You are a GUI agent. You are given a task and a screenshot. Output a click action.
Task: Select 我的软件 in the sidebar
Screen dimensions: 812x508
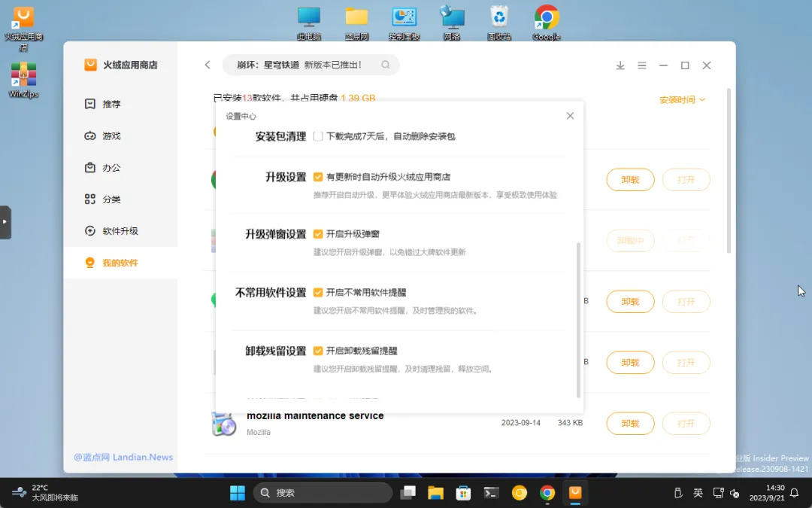click(x=120, y=263)
